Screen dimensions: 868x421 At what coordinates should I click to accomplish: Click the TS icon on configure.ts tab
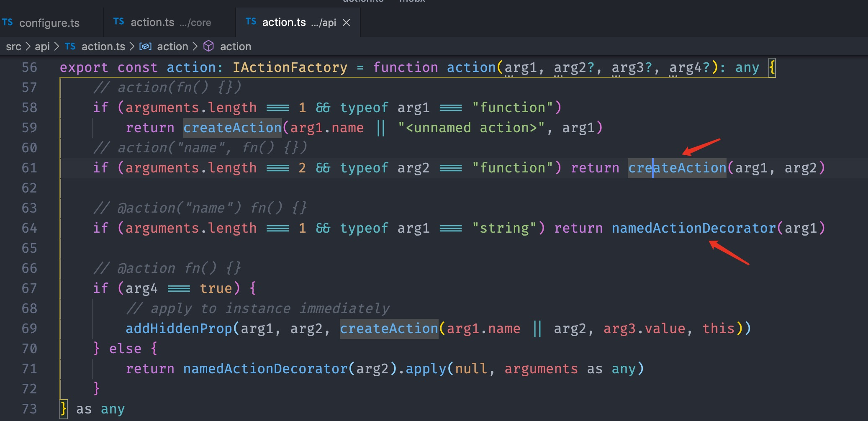point(8,22)
